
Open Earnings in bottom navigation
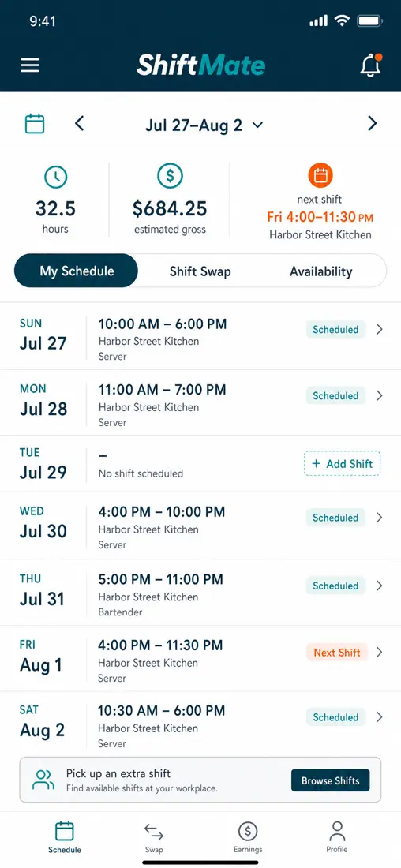click(248, 837)
